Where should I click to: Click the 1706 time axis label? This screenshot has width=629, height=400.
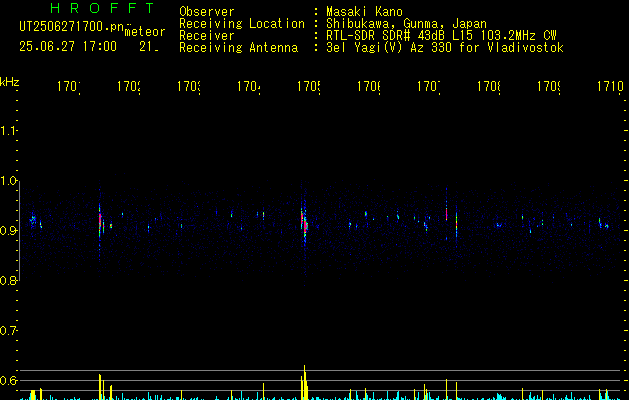click(369, 86)
